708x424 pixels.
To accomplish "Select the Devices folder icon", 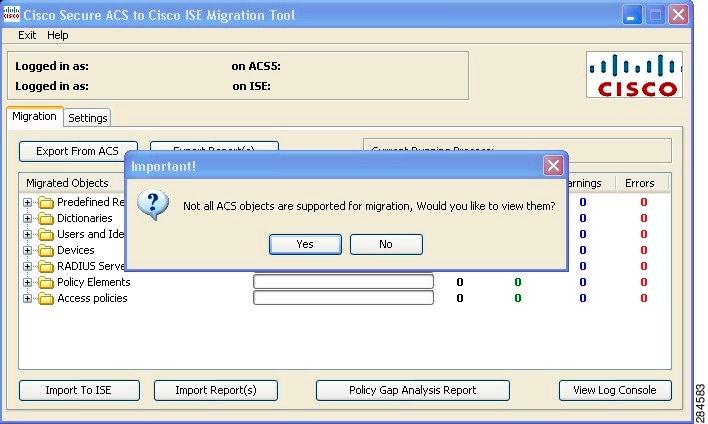I will point(46,251).
